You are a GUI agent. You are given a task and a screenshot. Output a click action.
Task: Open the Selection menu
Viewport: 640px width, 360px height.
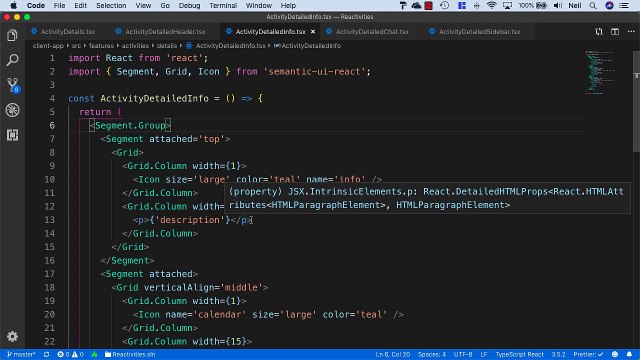coord(111,5)
